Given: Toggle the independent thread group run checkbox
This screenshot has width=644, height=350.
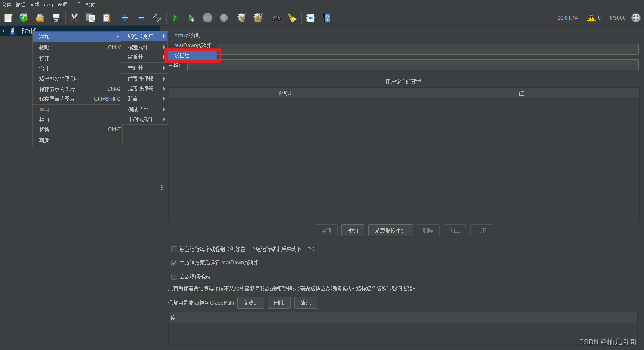Looking at the screenshot, I should [x=174, y=249].
